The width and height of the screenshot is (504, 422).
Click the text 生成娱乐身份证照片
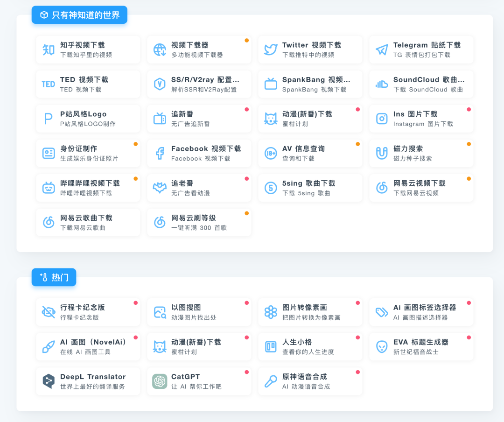pos(89,159)
